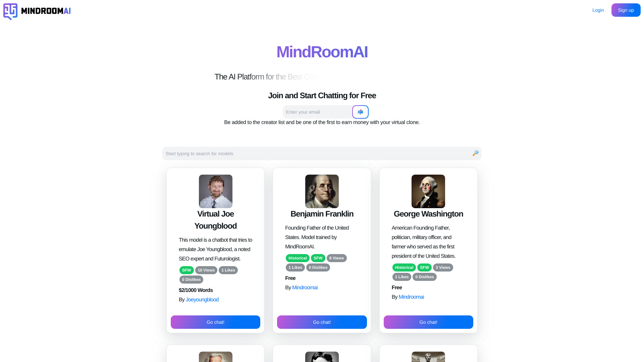Click Go chat button for Virtual Joe Youngblood
Screen dimensions: 644x362
click(215, 322)
